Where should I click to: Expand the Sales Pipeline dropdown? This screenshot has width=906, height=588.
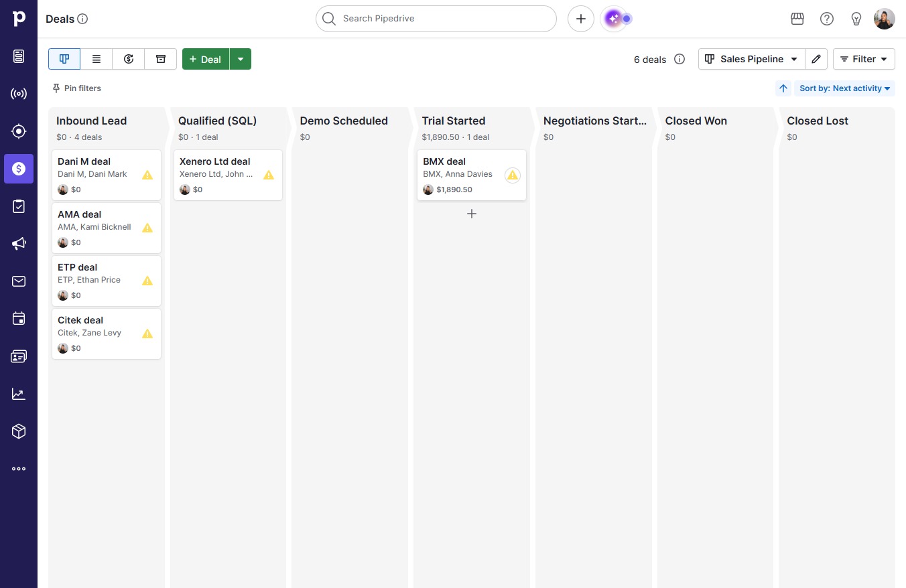click(x=751, y=59)
